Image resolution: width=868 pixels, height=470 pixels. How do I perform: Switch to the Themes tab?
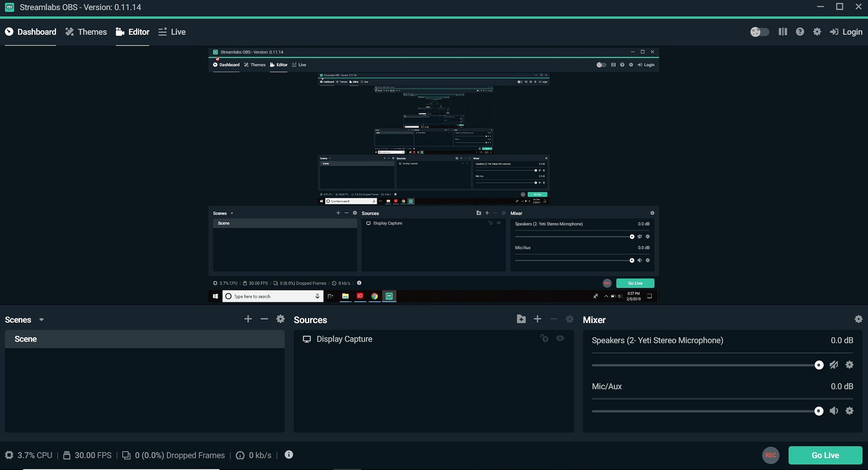[86, 32]
